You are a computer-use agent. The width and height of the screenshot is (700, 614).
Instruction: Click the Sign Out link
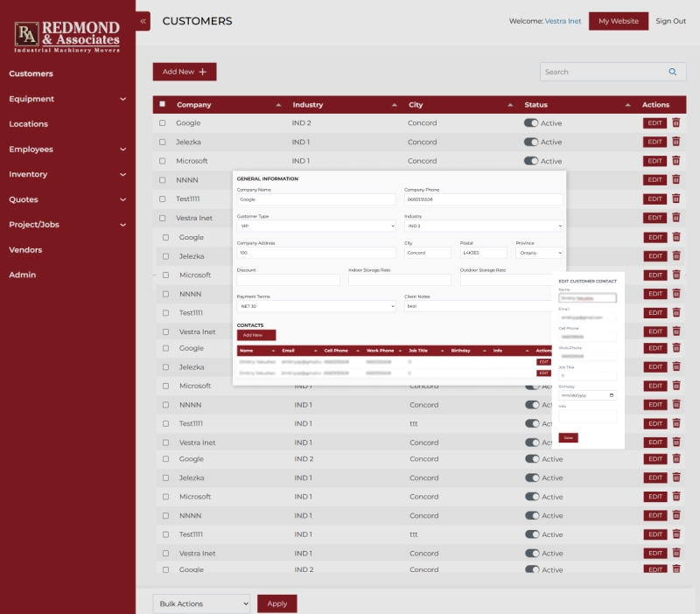[670, 21]
